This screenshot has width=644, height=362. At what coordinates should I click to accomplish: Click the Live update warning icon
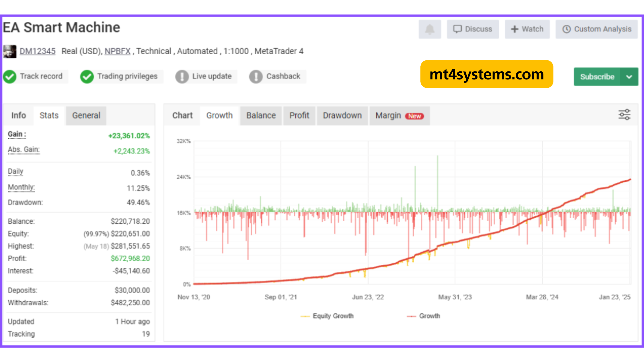[182, 76]
